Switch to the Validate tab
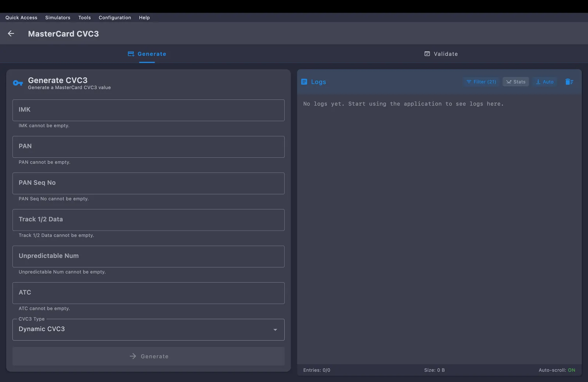The width and height of the screenshot is (588, 382). pos(441,54)
